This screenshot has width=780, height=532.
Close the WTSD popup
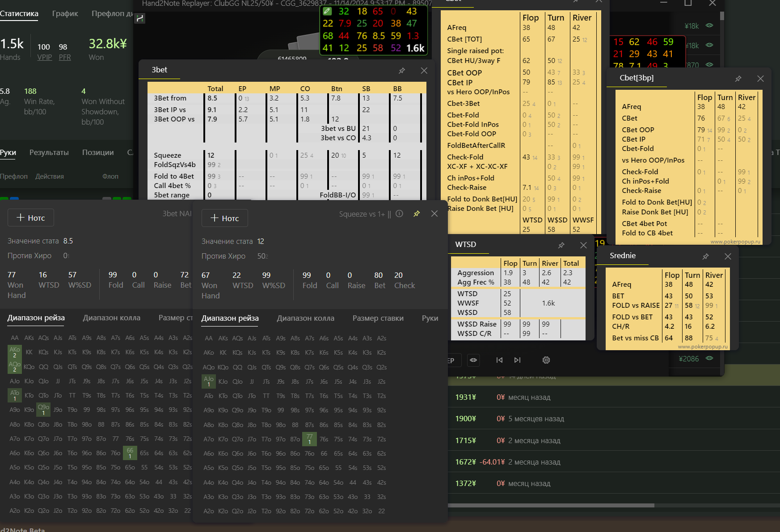point(583,245)
